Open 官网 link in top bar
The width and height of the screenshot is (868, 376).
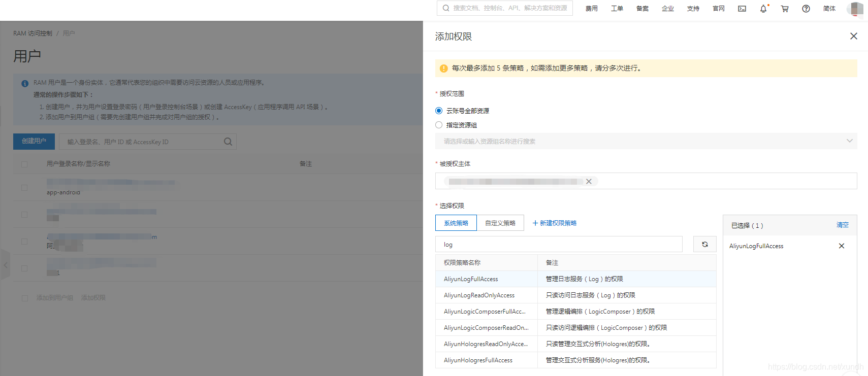[719, 9]
